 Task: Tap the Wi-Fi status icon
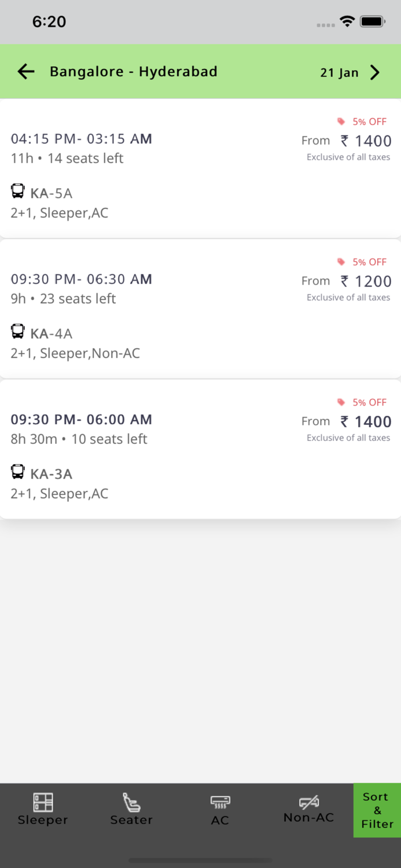point(347,22)
